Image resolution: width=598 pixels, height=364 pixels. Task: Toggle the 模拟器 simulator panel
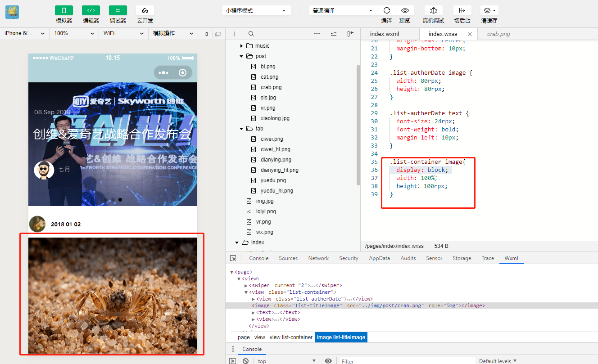64,10
